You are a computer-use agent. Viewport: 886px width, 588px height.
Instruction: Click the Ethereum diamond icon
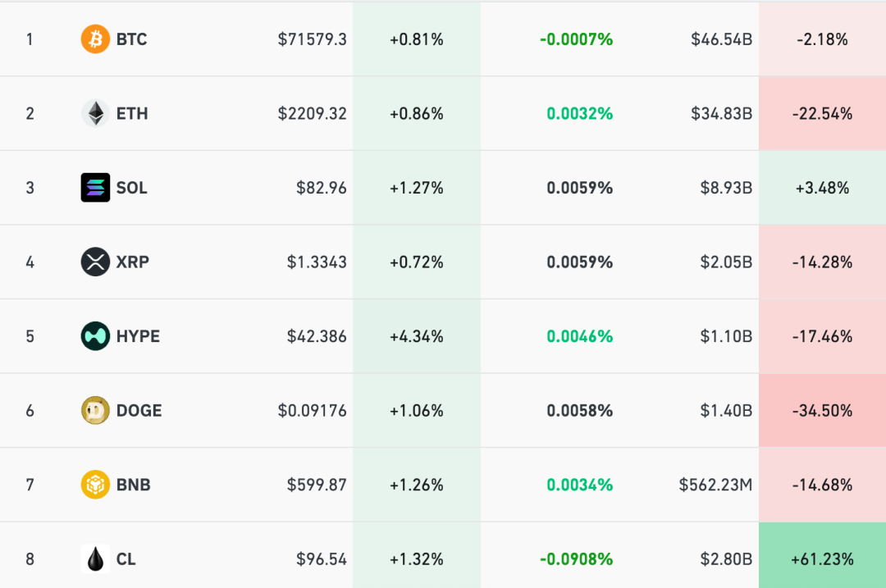coord(95,113)
